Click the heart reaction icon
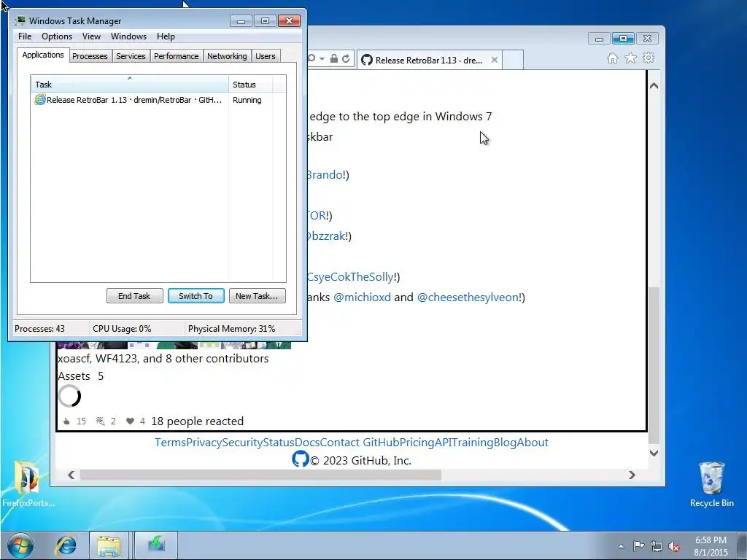 coord(130,421)
